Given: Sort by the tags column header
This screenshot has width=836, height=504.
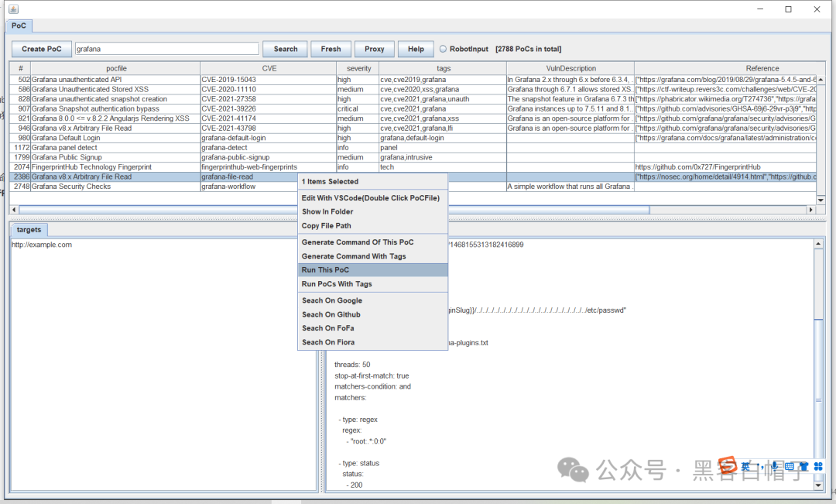Looking at the screenshot, I should point(443,68).
